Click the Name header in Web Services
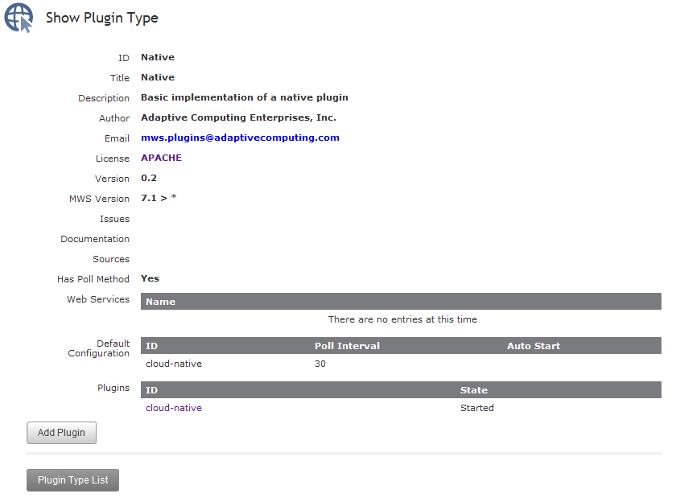Viewport: 680px width, 502px height. coord(160,301)
